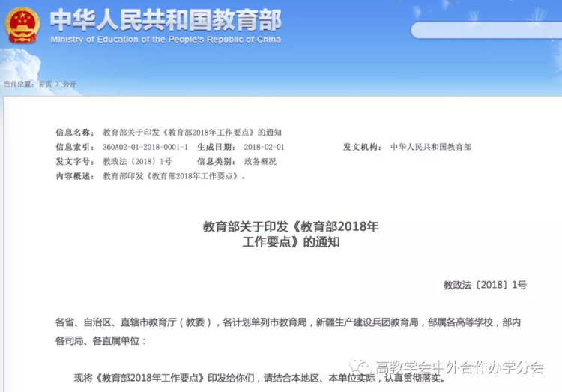The image size is (562, 392).
Task: Select index number 360A02-01-2018-0001-1
Action: (x=145, y=147)
